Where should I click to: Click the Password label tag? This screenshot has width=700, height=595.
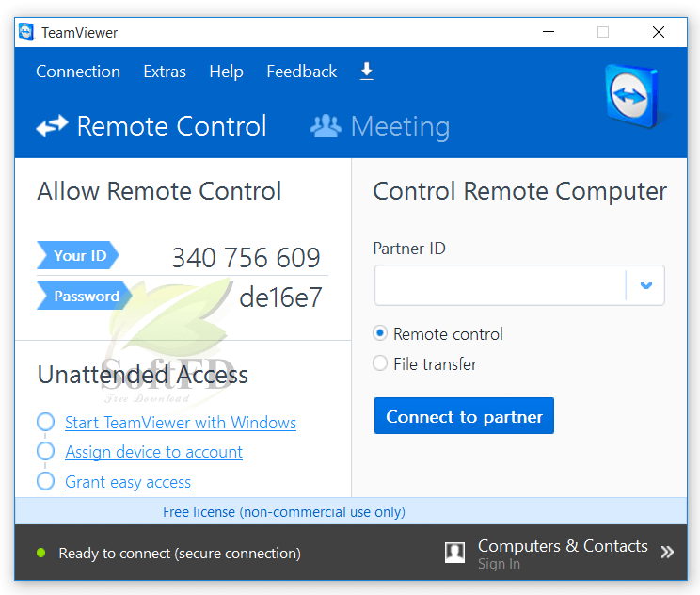point(85,296)
